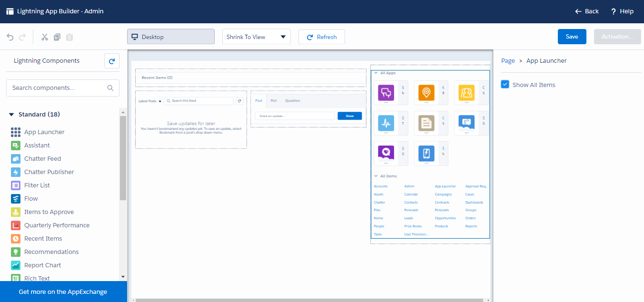Click the Search components input field
Image resolution: width=644 pixels, height=302 pixels.
click(x=57, y=88)
